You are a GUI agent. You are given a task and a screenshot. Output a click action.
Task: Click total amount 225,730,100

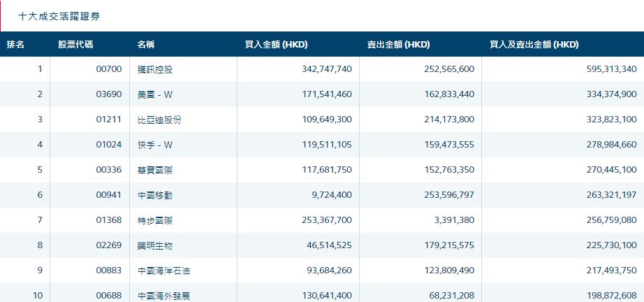612,245
